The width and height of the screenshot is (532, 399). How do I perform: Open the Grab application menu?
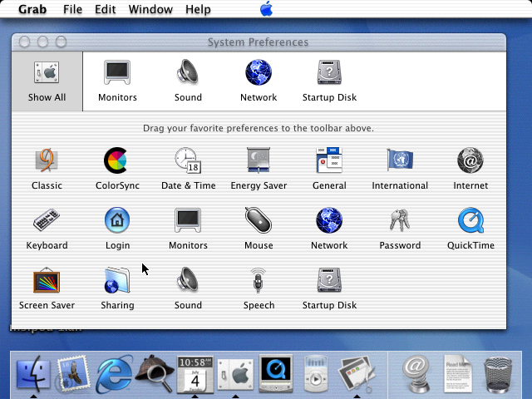(32, 9)
